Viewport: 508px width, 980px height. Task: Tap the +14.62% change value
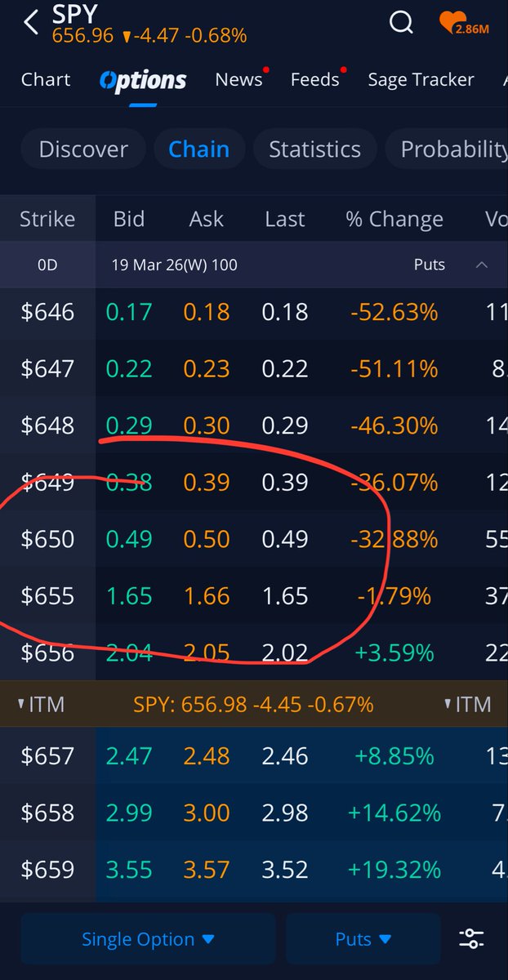[x=394, y=813]
